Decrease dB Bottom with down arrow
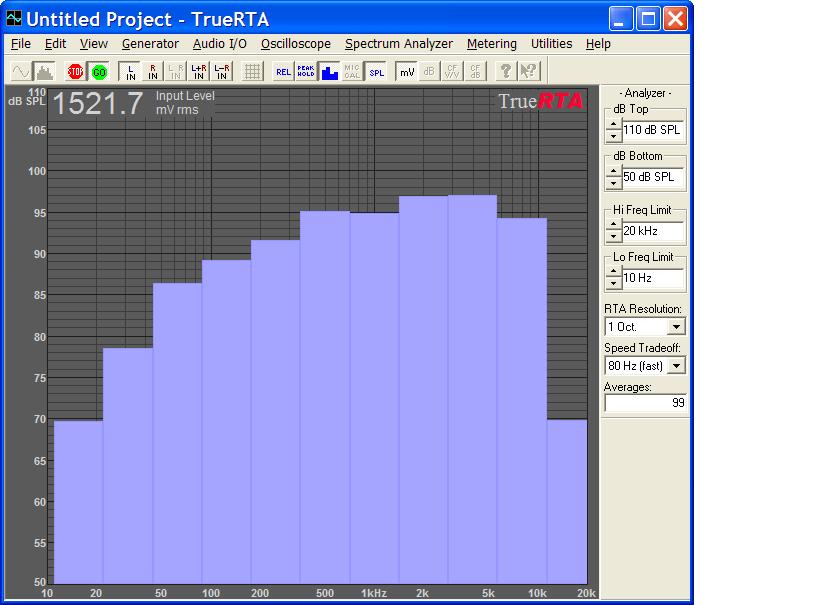The height and width of the screenshot is (605, 840). [x=613, y=184]
